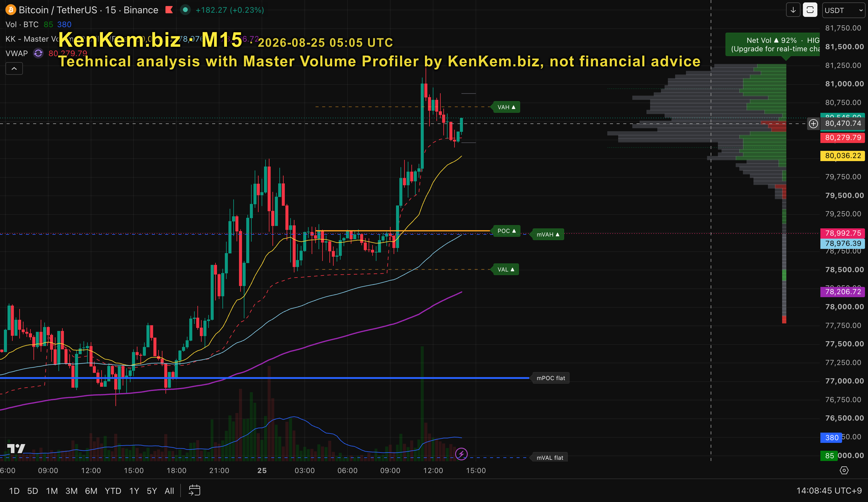The width and height of the screenshot is (868, 502).
Task: Click the 77,000.00 price axis tick
Action: coord(844,381)
